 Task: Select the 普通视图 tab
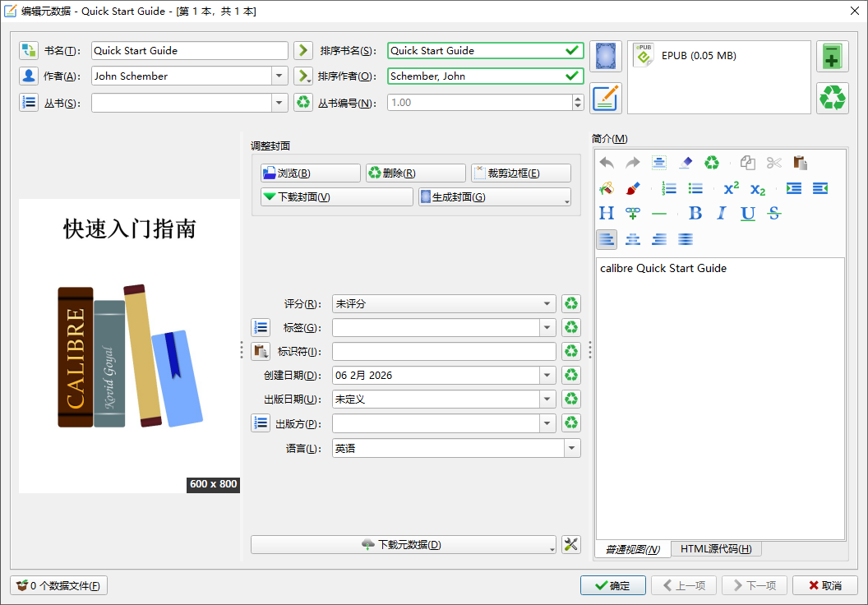[632, 549]
